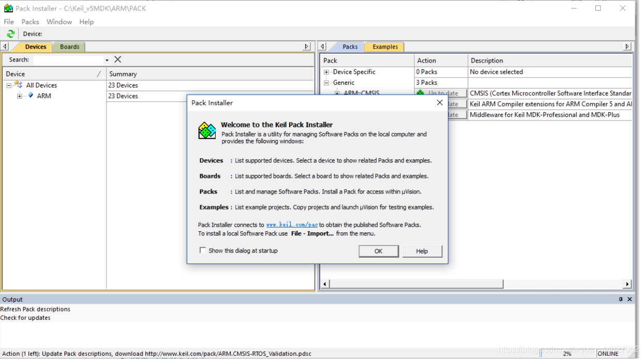
Task: Select the ARM row in device tree
Action: click(44, 96)
